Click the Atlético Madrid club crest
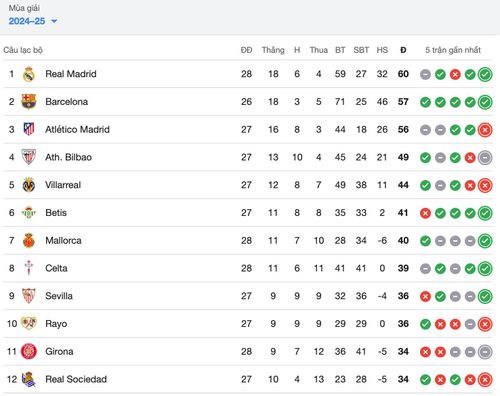This screenshot has width=500, height=396. (29, 129)
